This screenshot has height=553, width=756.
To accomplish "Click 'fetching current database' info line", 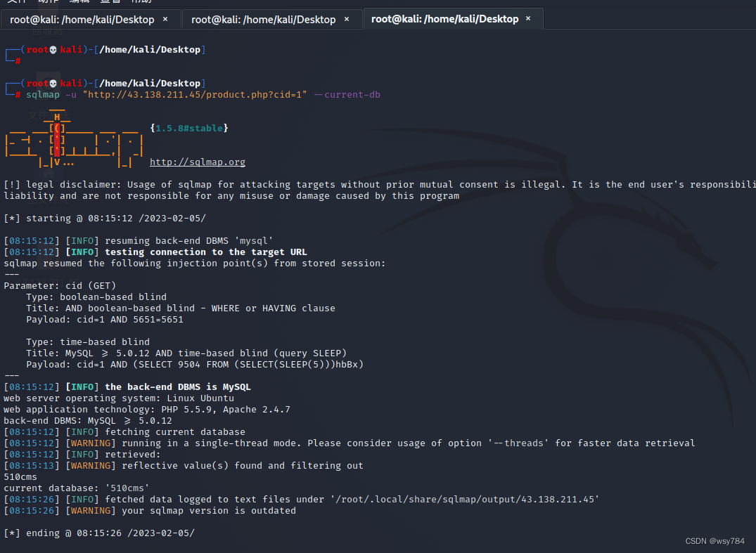I will click(124, 432).
